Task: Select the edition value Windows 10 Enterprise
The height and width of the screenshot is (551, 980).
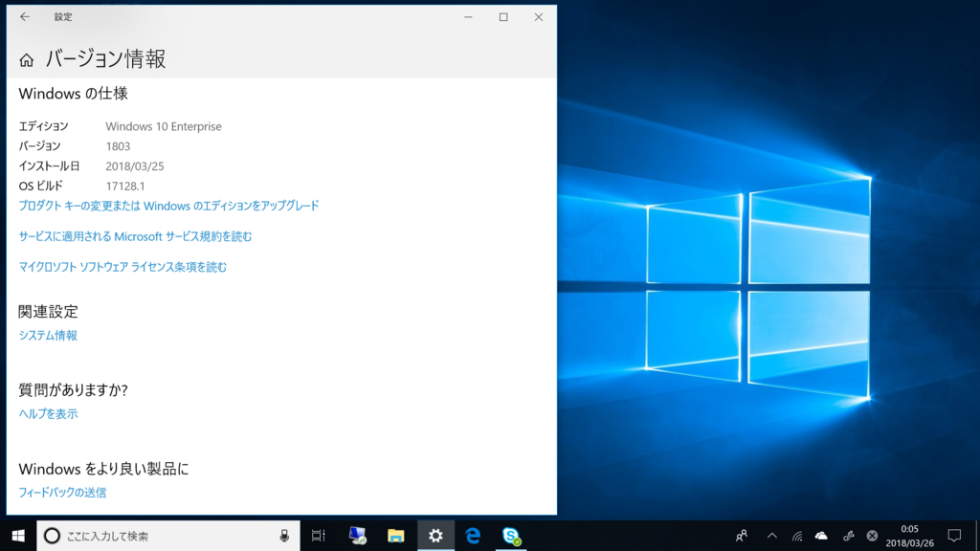Action: (164, 126)
